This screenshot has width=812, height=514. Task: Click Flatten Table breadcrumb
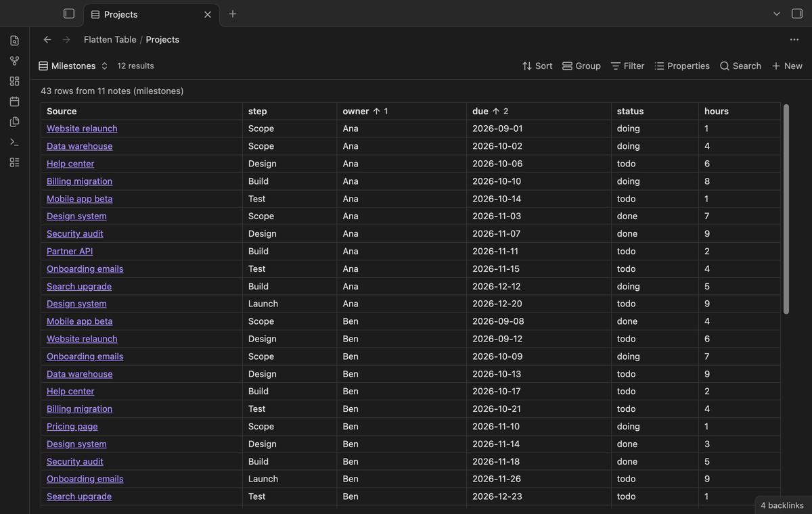[x=110, y=39]
